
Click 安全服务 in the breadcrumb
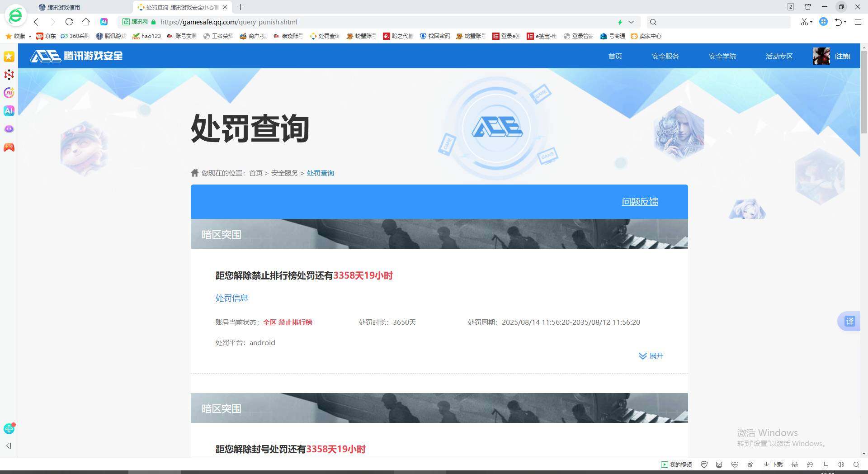pos(285,173)
